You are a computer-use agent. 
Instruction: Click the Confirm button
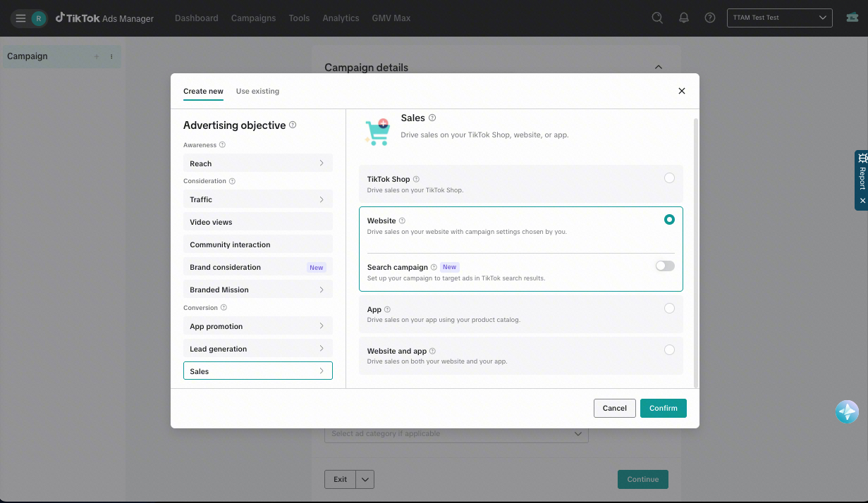pyautogui.click(x=664, y=408)
